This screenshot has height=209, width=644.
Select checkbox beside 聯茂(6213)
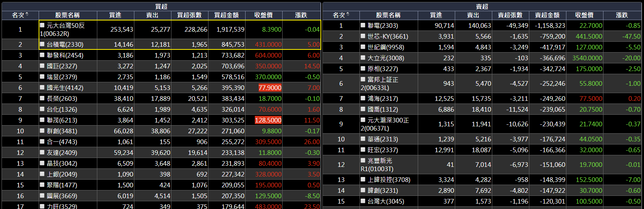(x=42, y=120)
